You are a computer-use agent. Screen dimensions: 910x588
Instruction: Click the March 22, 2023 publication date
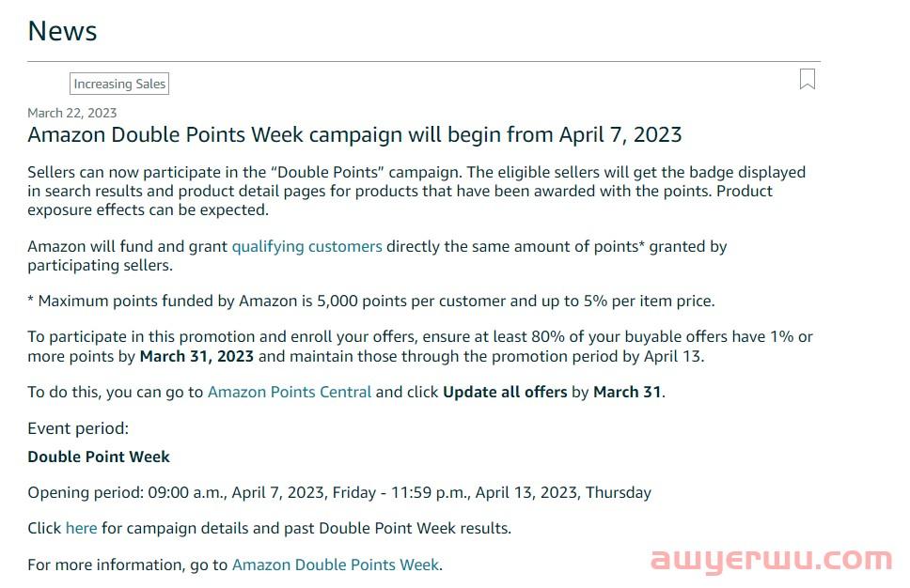[72, 113]
